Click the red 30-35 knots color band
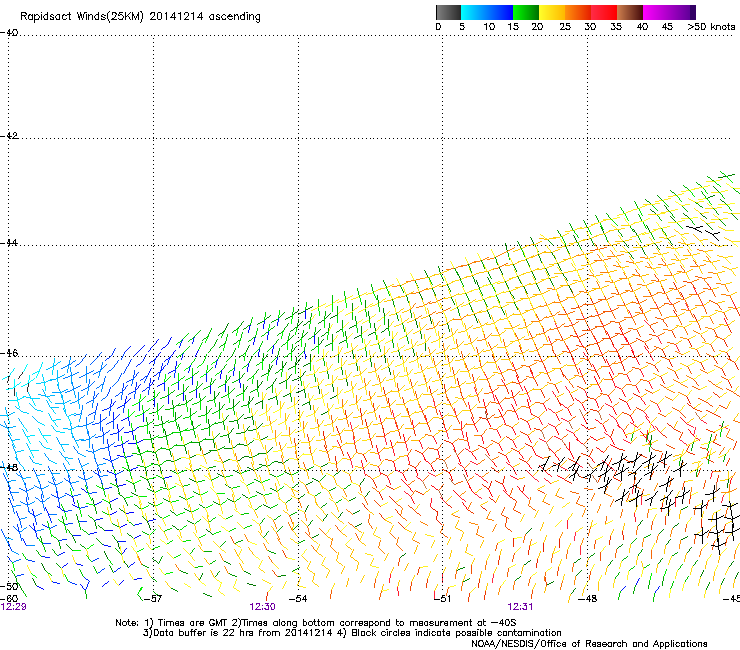 pyautogui.click(x=604, y=12)
